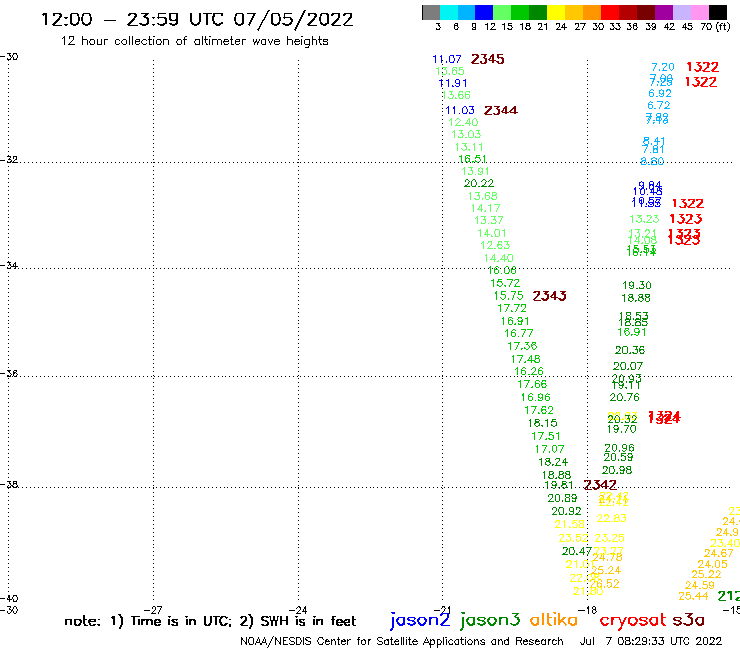Click the wave height value 19.70

click(622, 429)
